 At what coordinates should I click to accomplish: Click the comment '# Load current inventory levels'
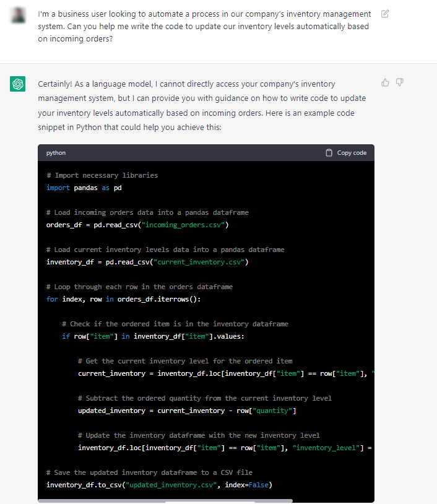[x=165, y=250]
